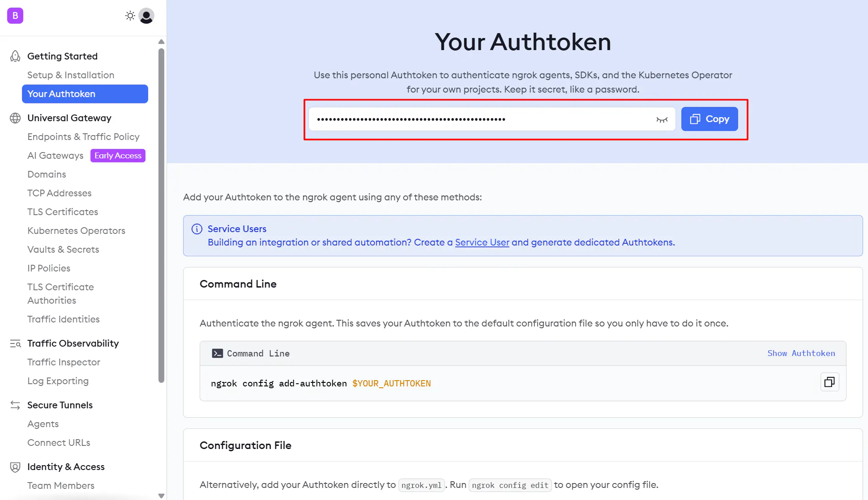Select the Universal Gateway globe icon
This screenshot has width=868, height=500.
15,118
